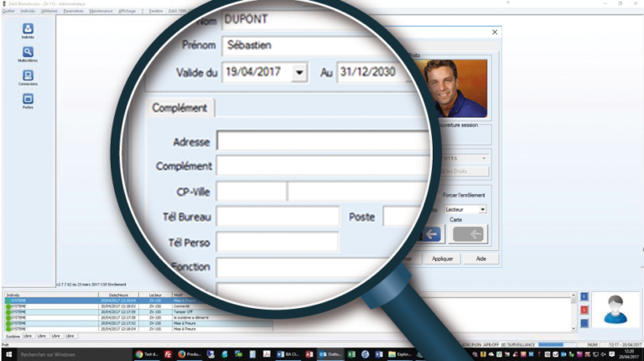Click the 'Au' date field showing 31/12/2030
Screen dimensions: 644x361
point(376,72)
